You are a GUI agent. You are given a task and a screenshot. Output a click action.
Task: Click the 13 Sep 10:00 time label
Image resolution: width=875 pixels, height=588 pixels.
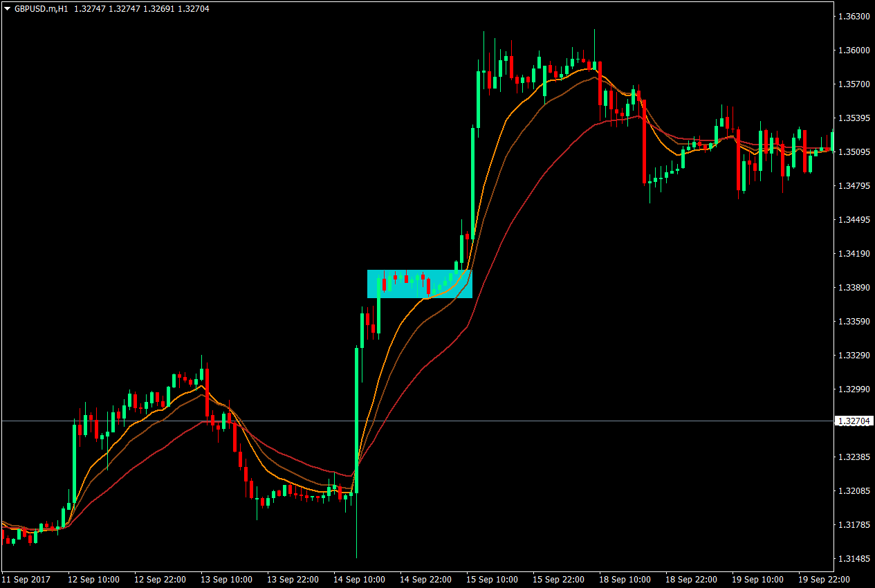(226, 579)
